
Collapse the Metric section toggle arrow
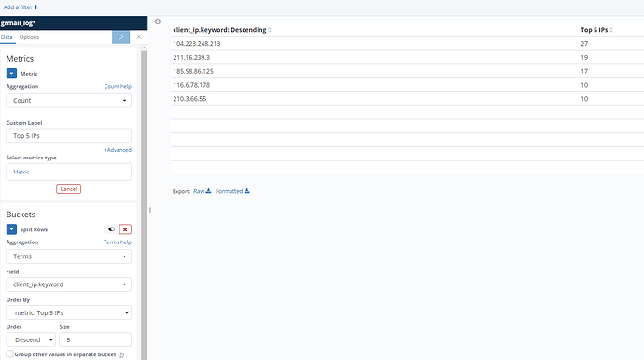click(x=11, y=74)
